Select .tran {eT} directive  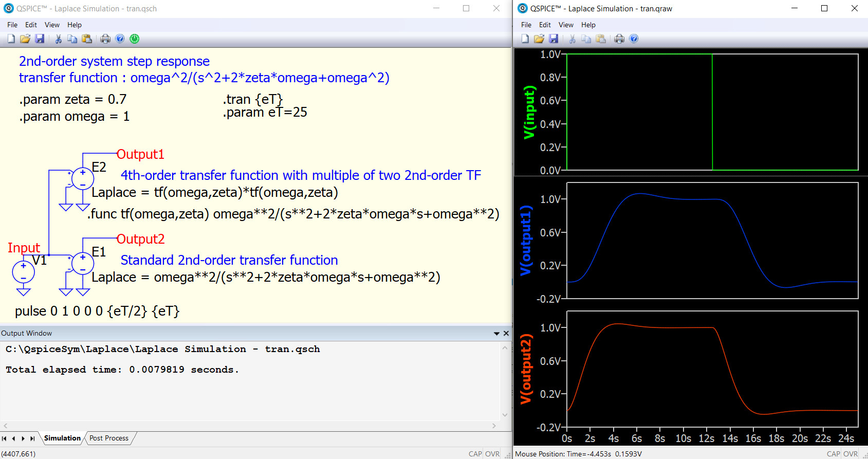click(253, 99)
